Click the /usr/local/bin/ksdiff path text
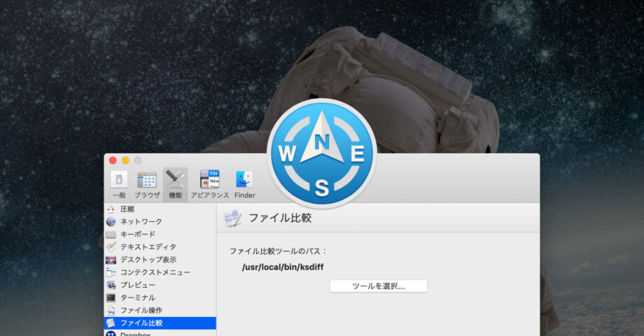Image resolution: width=644 pixels, height=336 pixels. (x=282, y=267)
